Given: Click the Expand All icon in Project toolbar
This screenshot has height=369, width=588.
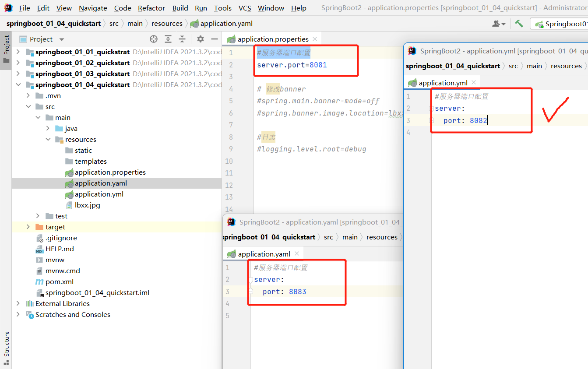Looking at the screenshot, I should coord(168,39).
